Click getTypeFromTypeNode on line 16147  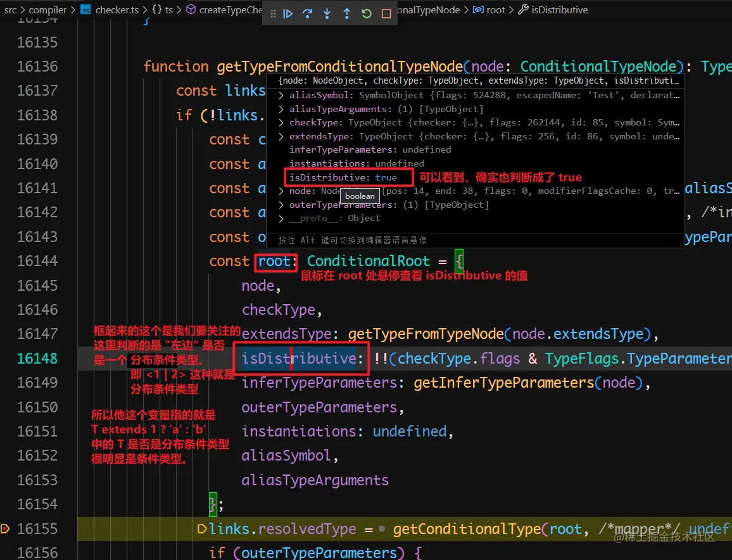point(426,334)
